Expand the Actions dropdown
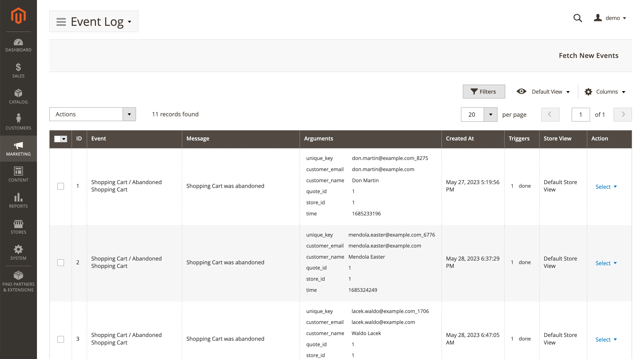 pyautogui.click(x=93, y=114)
